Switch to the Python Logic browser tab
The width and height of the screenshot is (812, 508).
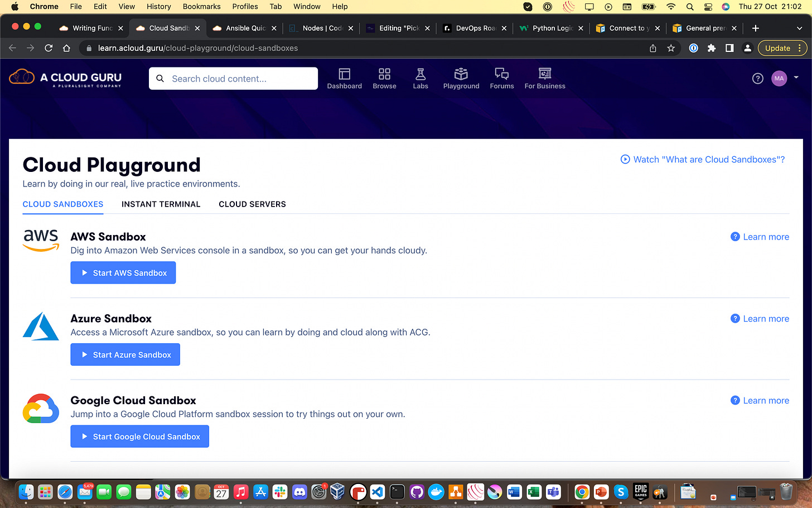click(552, 28)
